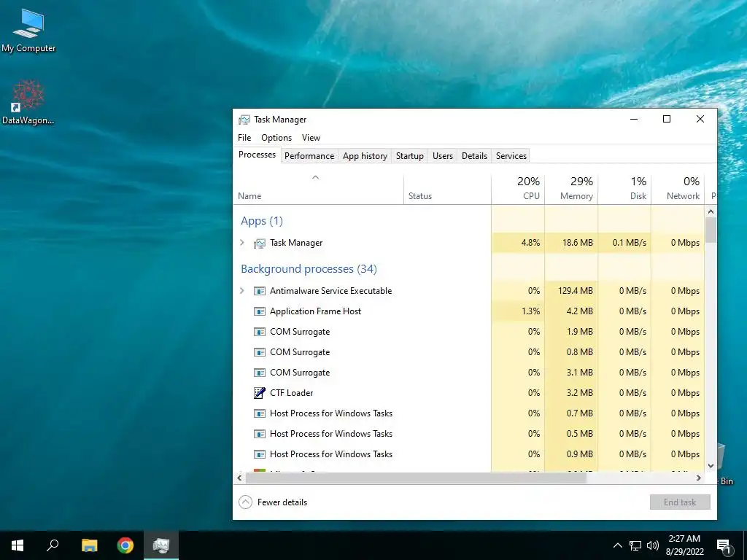Screen dimensions: 747x560
Task: Close the Task Manager window
Action: pos(700,119)
